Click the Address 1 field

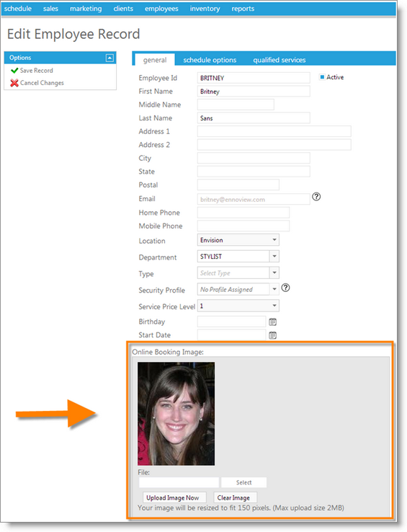coord(274,131)
